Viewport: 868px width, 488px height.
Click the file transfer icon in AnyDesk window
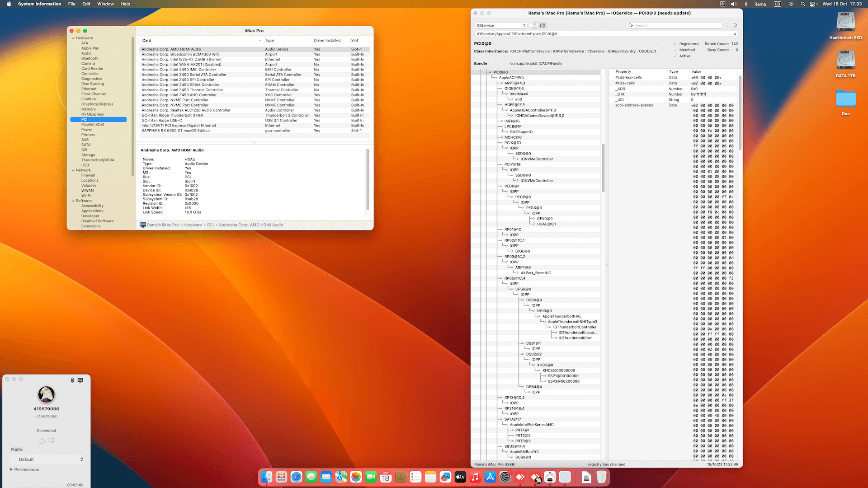point(42,440)
